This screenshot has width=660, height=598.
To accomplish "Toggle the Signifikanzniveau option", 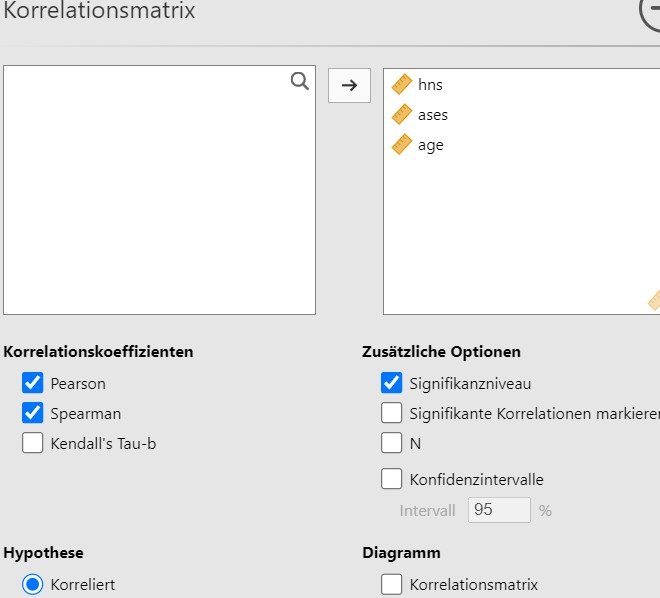I will [391, 383].
